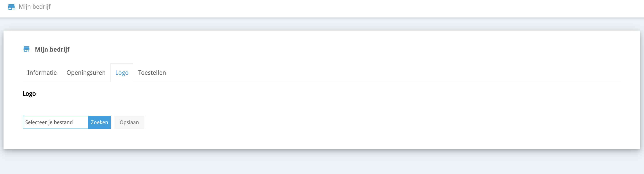The height and width of the screenshot is (174, 644).
Task: Open the Openingsuren tab
Action: [x=86, y=73]
